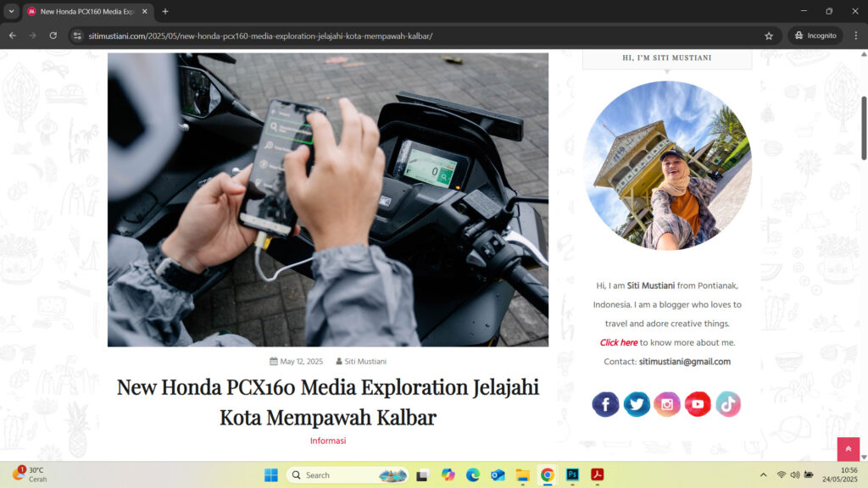Click the Windows taskbar Search box
The image size is (868, 488).
347,474
